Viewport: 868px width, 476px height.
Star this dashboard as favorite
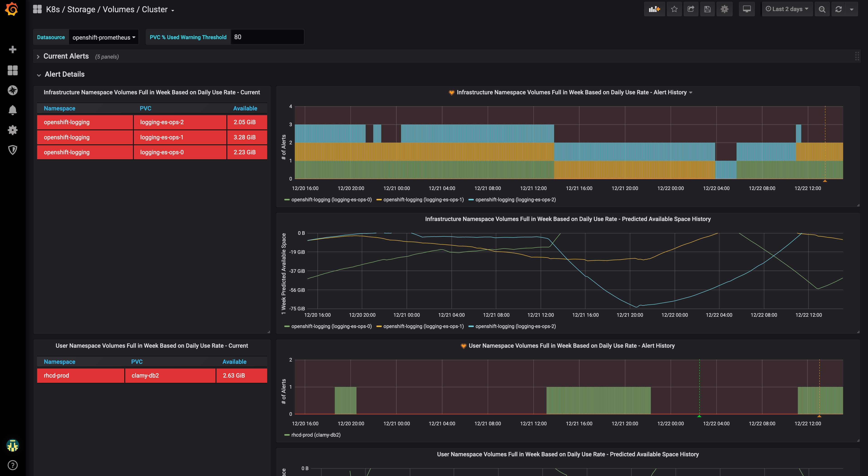674,10
